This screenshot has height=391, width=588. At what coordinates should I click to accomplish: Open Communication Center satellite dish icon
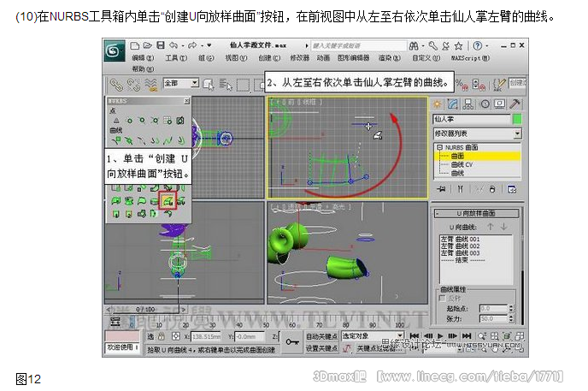pyautogui.click(x=445, y=46)
